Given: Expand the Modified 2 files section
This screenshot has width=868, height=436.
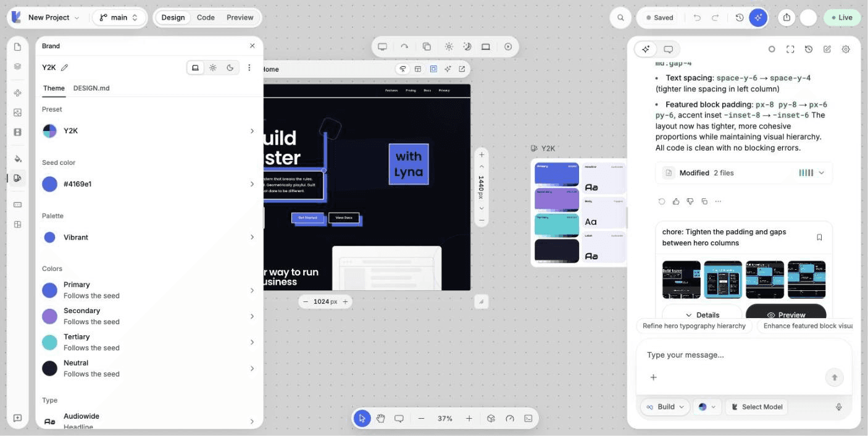Looking at the screenshot, I should [x=744, y=173].
